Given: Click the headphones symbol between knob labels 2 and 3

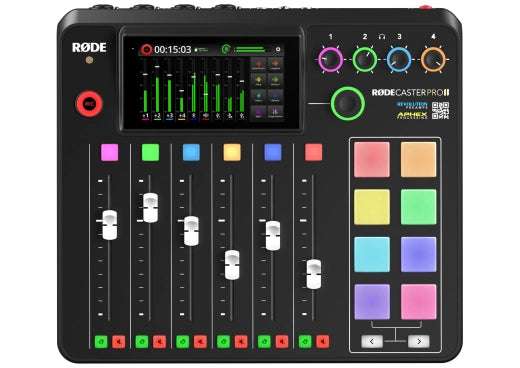Looking at the screenshot, I should point(382,37).
